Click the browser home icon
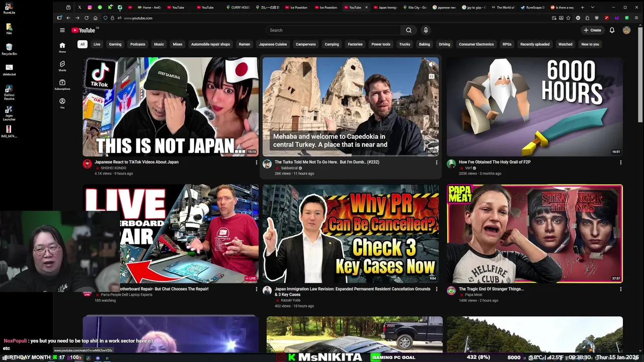The image size is (644, 362). [x=96, y=18]
